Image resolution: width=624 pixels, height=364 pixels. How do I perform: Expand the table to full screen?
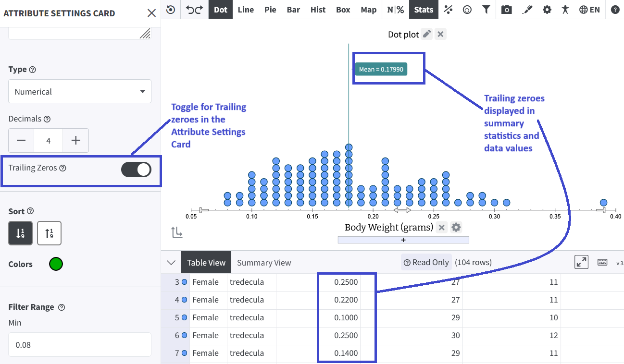point(581,262)
